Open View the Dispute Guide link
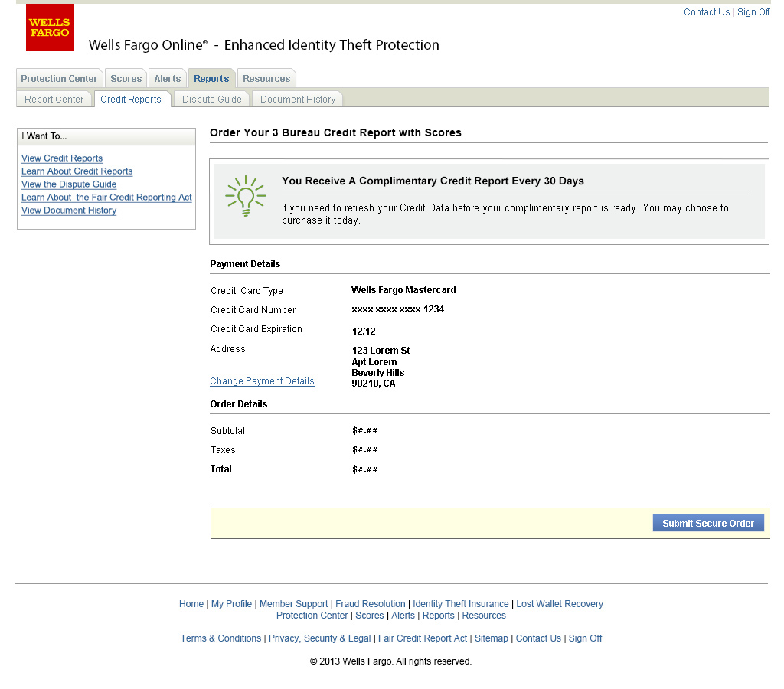784x689 pixels. [x=69, y=184]
